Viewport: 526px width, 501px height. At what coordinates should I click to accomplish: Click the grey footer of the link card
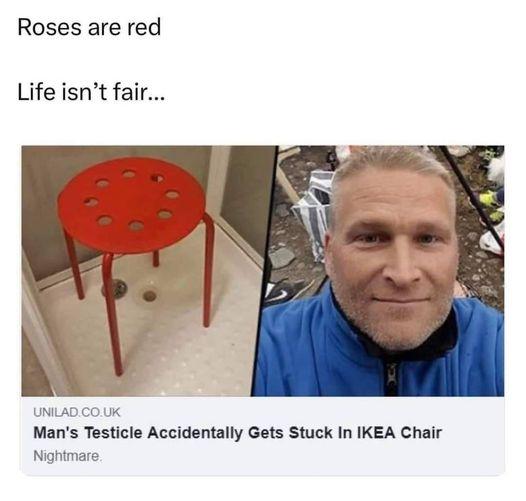[263, 435]
